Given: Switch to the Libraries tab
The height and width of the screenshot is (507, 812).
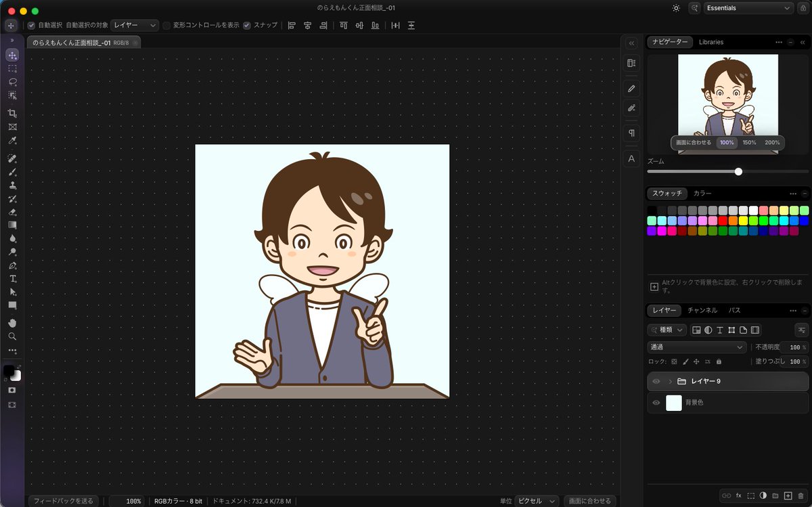Looking at the screenshot, I should tap(711, 42).
